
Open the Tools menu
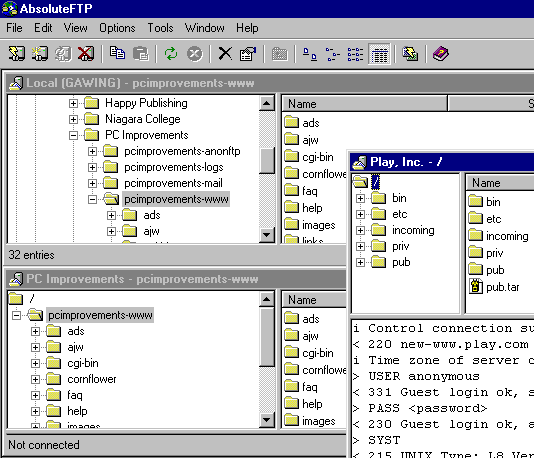coord(160,28)
